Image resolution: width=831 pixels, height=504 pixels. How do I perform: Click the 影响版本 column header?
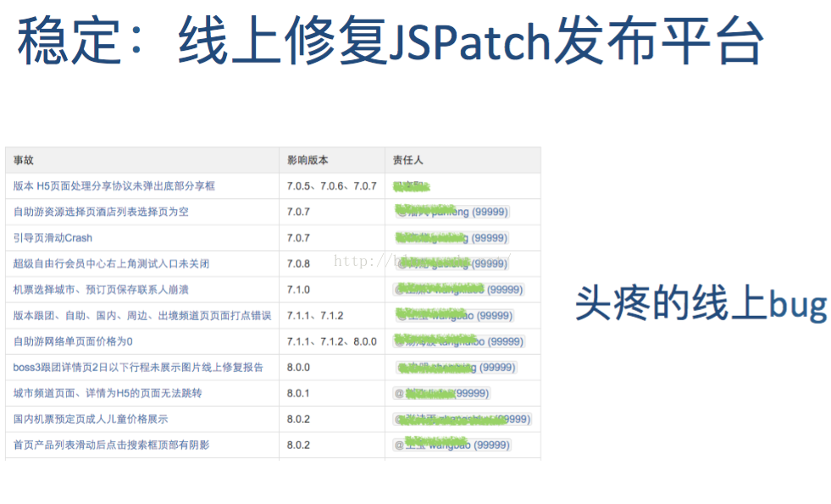pos(307,160)
